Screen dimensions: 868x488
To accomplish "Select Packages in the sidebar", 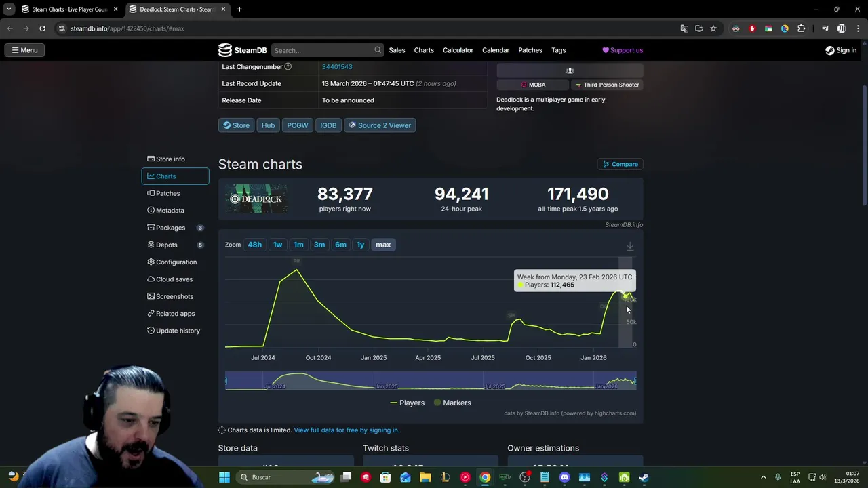I will [x=175, y=228].
